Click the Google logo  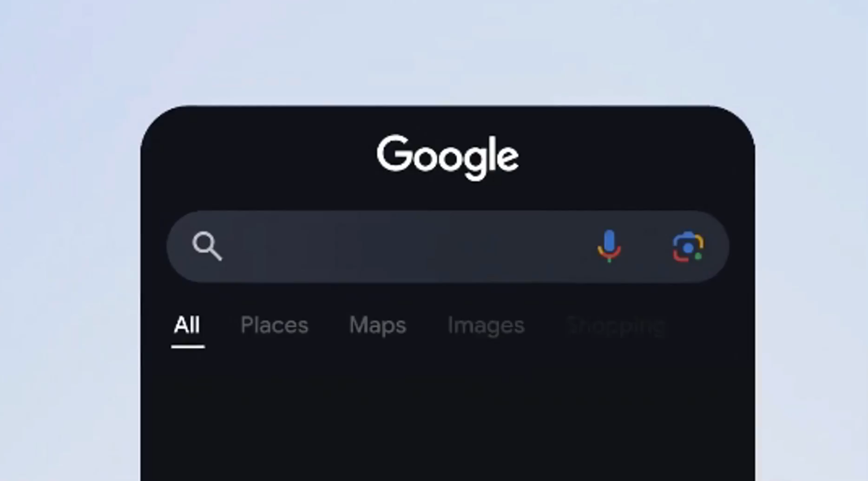coord(447,157)
